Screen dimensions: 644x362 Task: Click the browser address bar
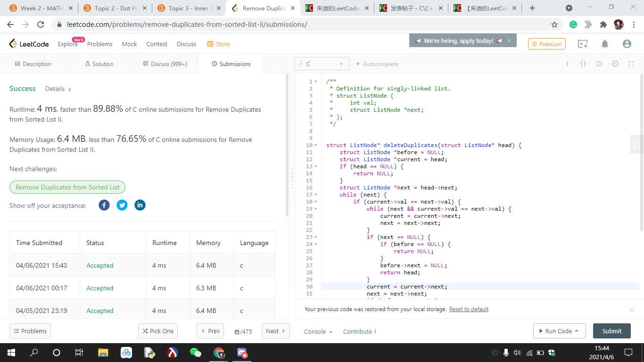click(x=302, y=25)
